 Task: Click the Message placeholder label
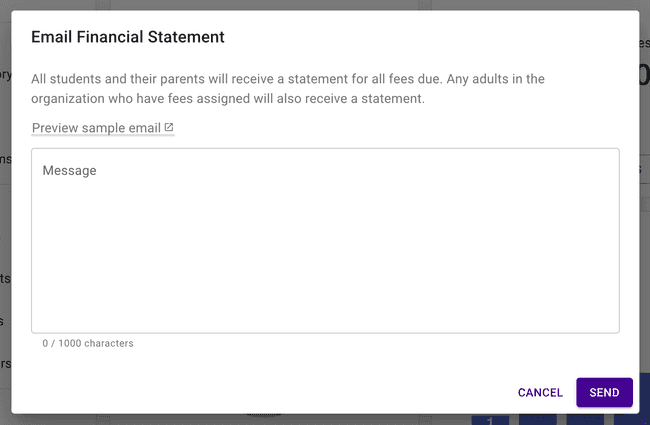point(69,171)
